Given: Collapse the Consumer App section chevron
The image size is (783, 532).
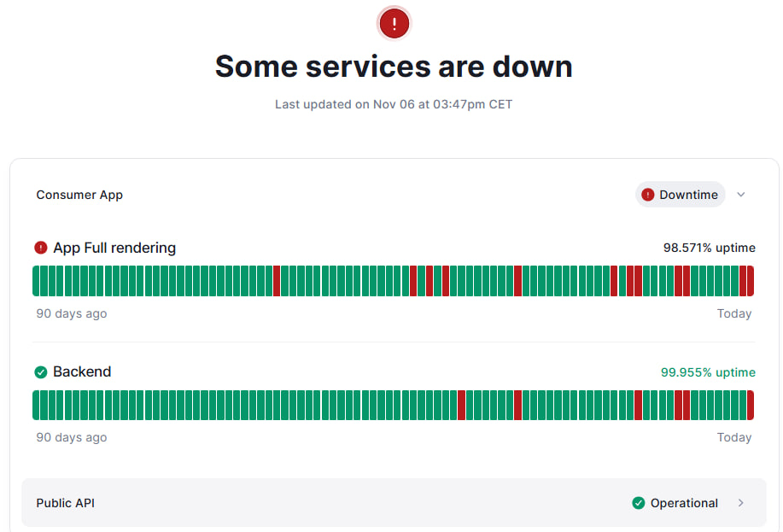Looking at the screenshot, I should tap(741, 195).
